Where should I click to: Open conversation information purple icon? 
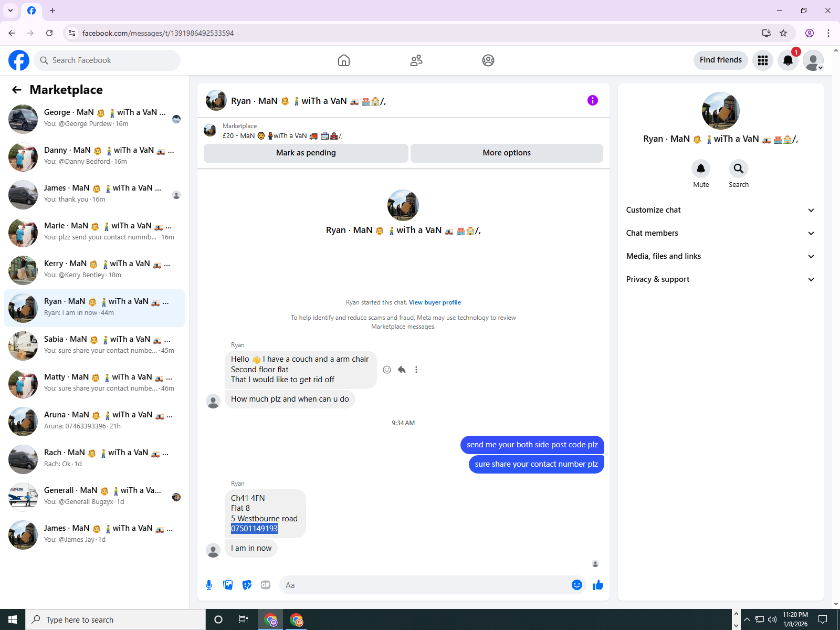pyautogui.click(x=593, y=100)
